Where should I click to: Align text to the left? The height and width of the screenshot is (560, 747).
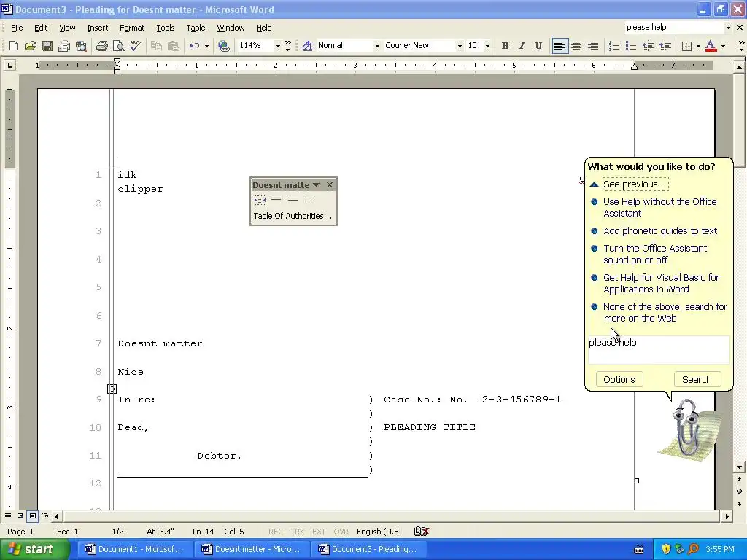click(x=560, y=46)
